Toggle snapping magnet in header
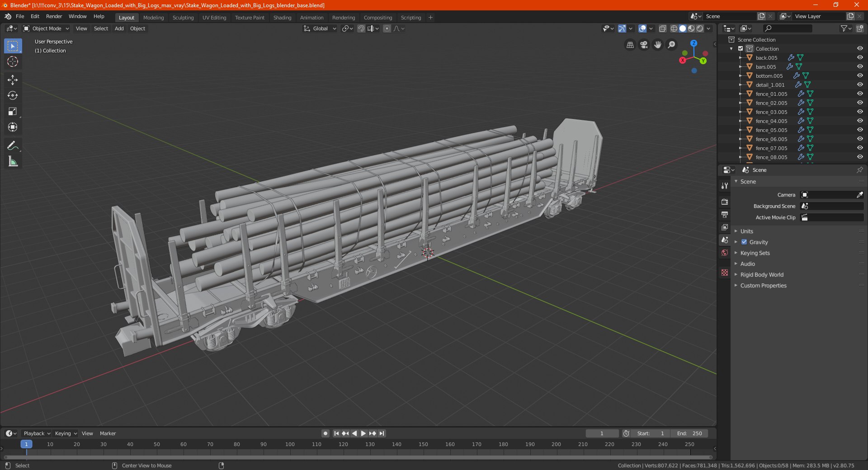The width and height of the screenshot is (868, 470). pos(361,28)
